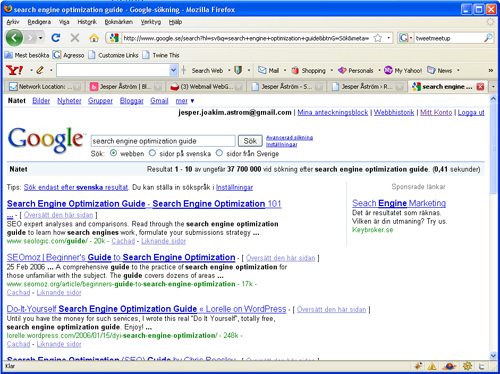Open the history dropdown next to forward

40,38
